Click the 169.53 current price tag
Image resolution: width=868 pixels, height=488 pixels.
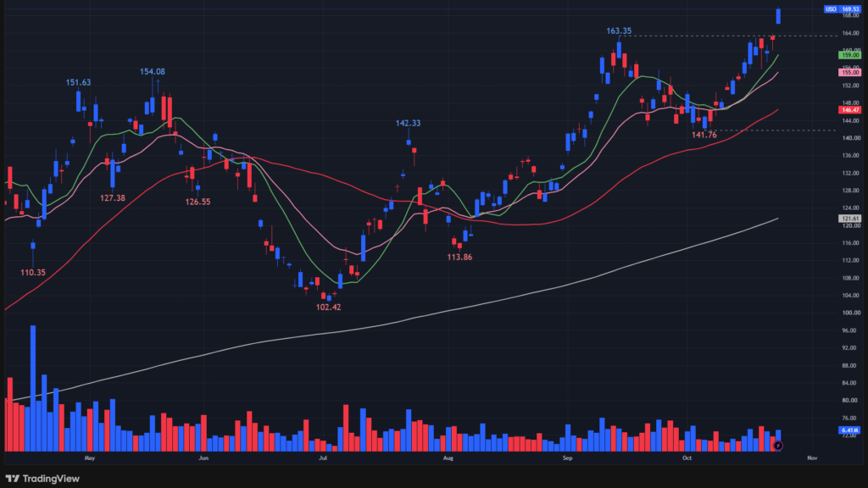(x=849, y=8)
